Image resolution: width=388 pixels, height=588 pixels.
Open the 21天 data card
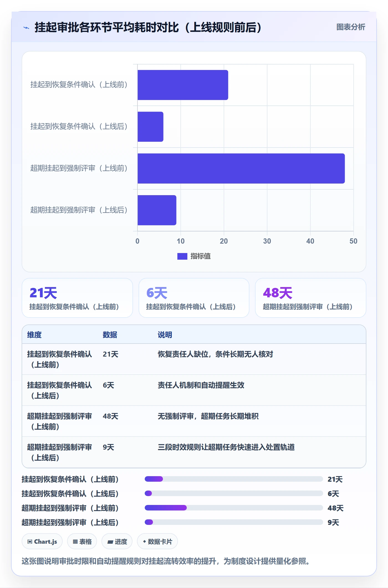(x=77, y=298)
